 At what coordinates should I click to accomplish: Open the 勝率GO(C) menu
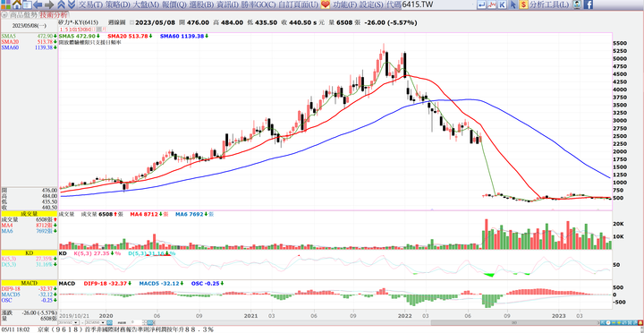(x=258, y=5)
